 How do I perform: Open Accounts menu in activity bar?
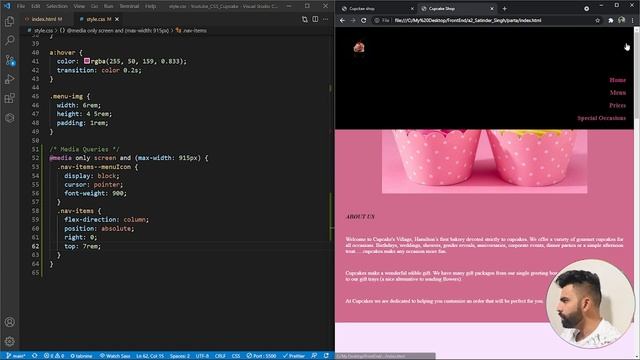tap(9, 322)
